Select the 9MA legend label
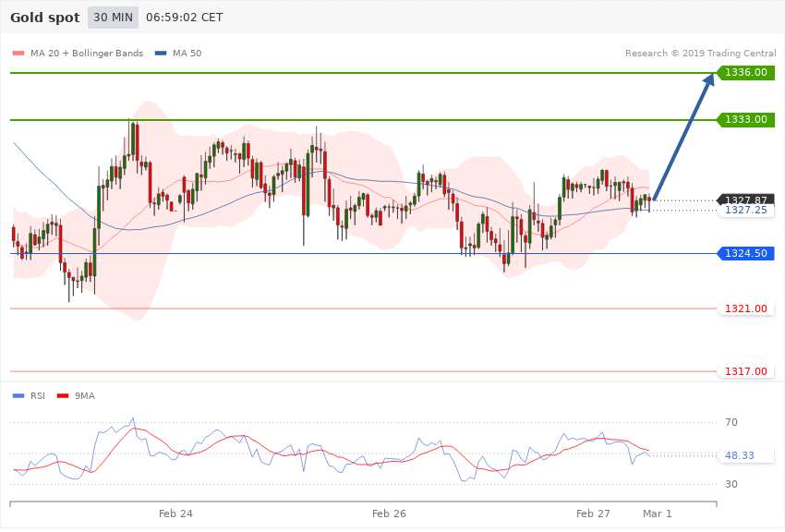The height and width of the screenshot is (532, 785). click(x=85, y=396)
